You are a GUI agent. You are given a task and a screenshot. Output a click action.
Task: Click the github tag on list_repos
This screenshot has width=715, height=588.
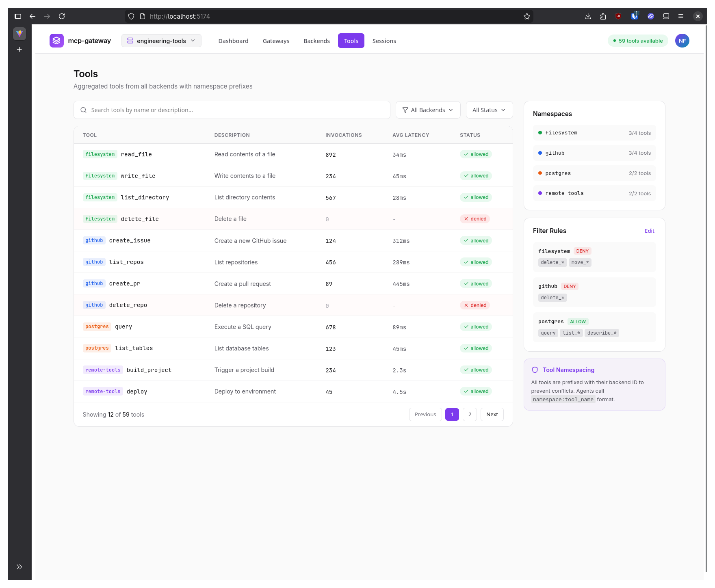click(x=94, y=262)
